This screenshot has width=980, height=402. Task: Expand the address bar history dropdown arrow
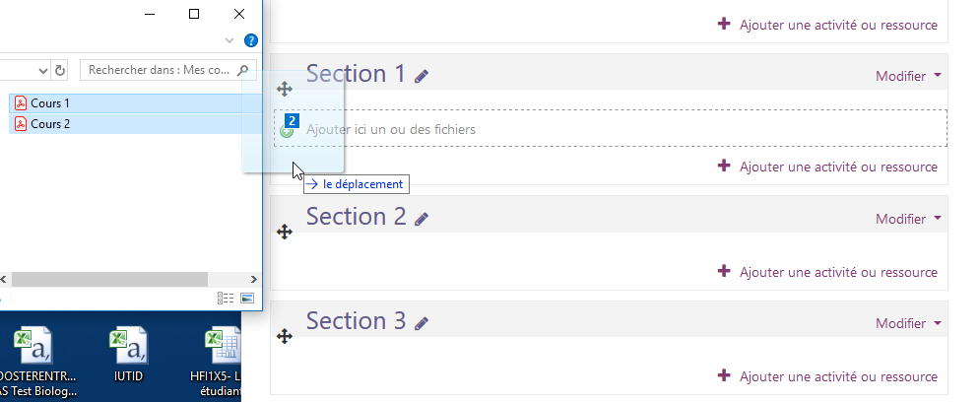tap(42, 70)
